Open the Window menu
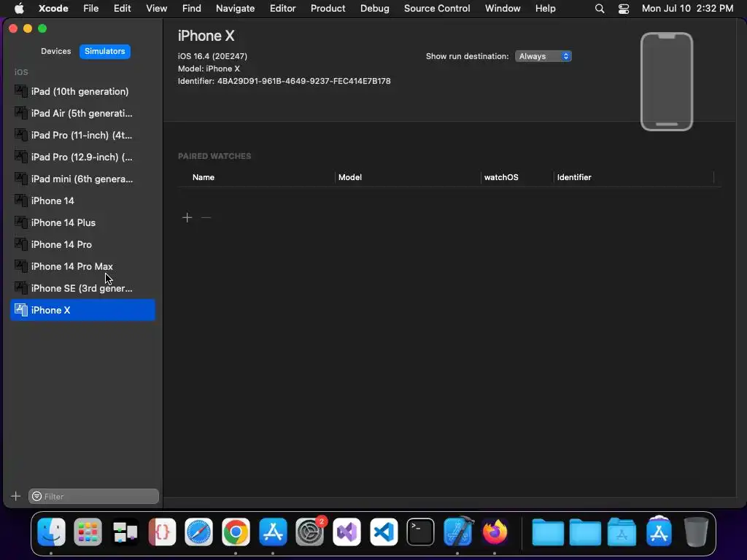The width and height of the screenshot is (747, 560). pyautogui.click(x=503, y=9)
